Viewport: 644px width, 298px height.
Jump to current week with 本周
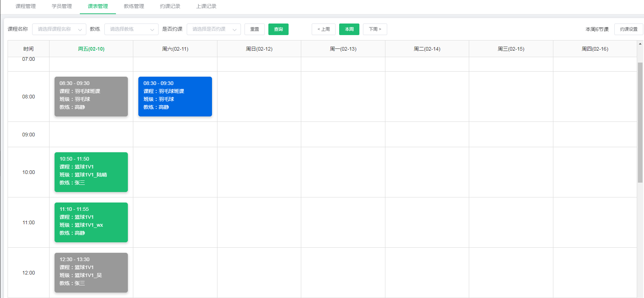point(349,29)
